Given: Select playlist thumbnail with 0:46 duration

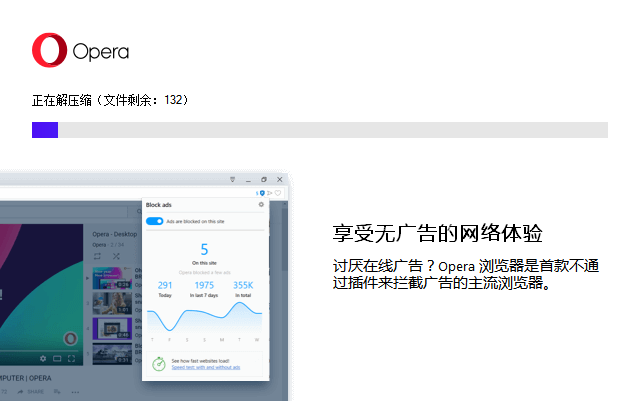Looking at the screenshot, I should [112, 328].
